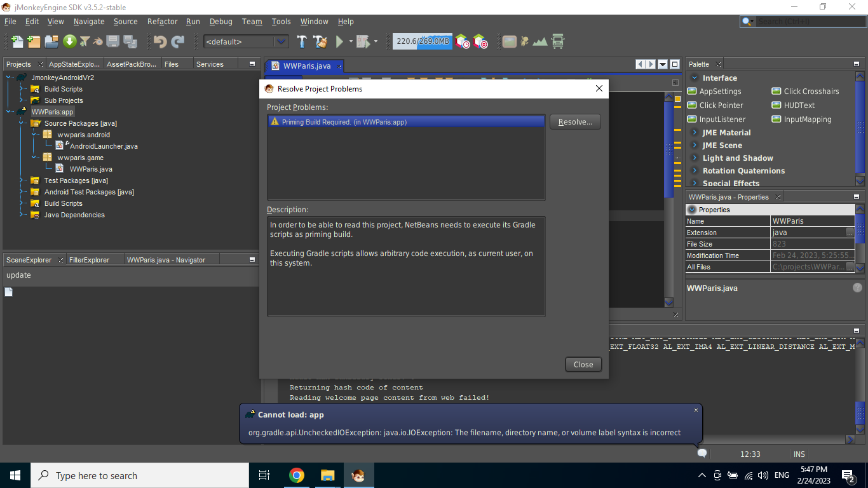
Task: Select Priming Build Required problem entry
Action: (x=406, y=121)
